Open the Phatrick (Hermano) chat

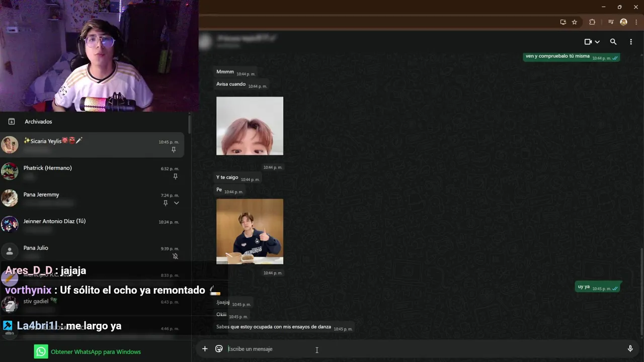92,171
